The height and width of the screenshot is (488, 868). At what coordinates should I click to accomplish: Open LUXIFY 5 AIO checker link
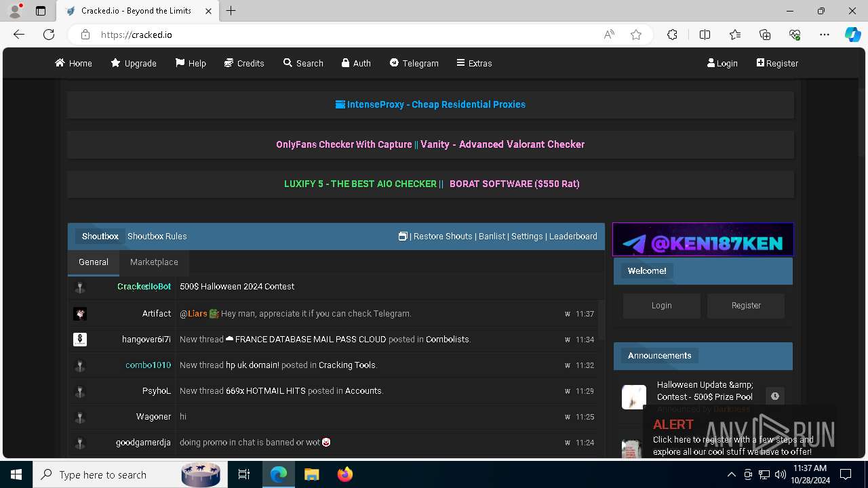pyautogui.click(x=360, y=184)
